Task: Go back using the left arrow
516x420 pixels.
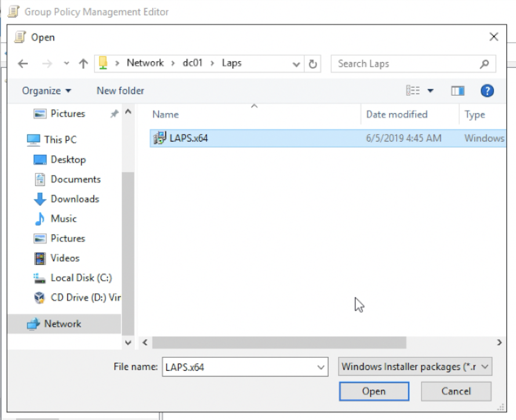Action: (x=23, y=64)
